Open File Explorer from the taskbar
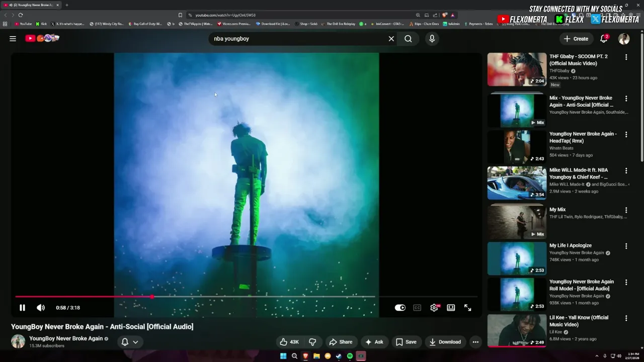Image resolution: width=644 pixels, height=362 pixels. click(316, 356)
